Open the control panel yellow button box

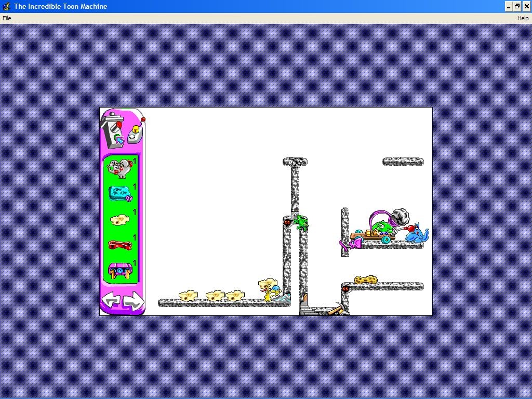(135, 135)
